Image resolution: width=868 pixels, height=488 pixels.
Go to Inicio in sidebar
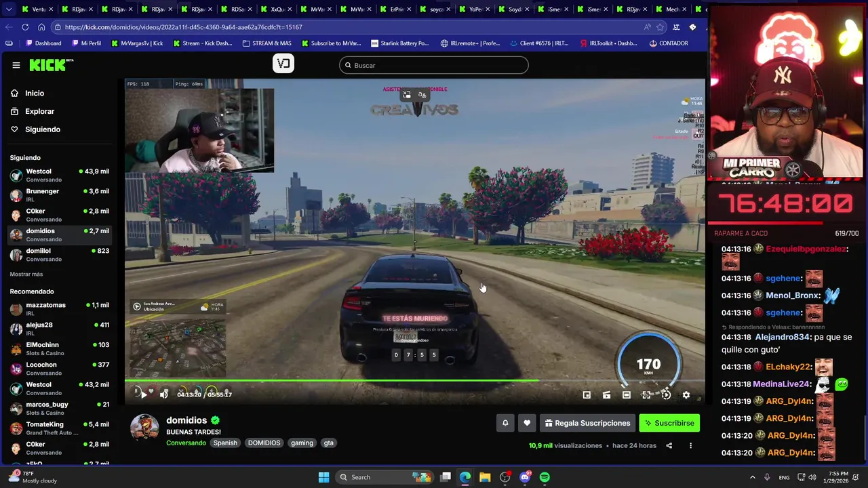[x=35, y=94]
